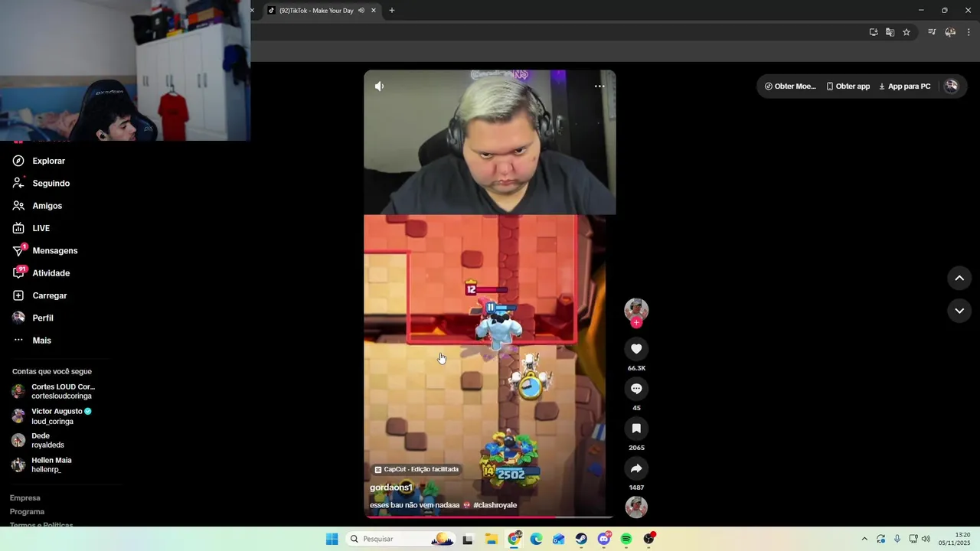Screen dimensions: 980x551
Task: Open volume control in system tray
Action: [x=926, y=540]
